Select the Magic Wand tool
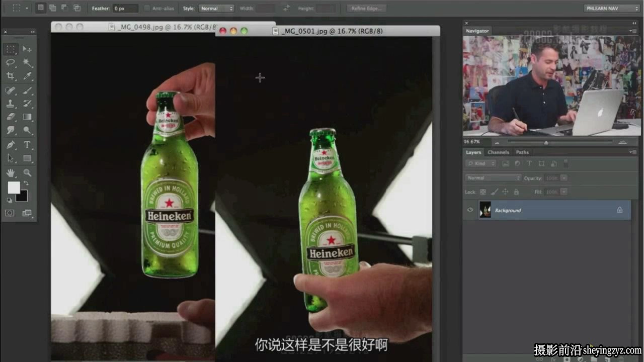Image resolution: width=644 pixels, height=362 pixels. tap(27, 62)
